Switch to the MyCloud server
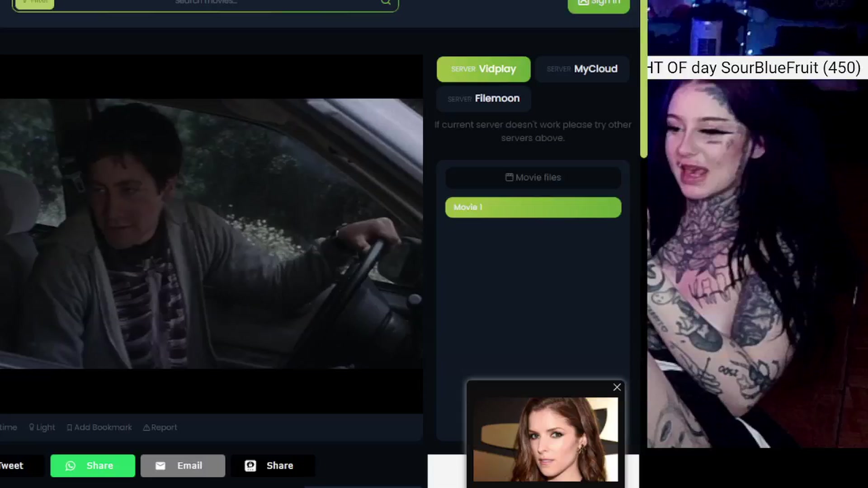The image size is (868, 488). (x=582, y=69)
